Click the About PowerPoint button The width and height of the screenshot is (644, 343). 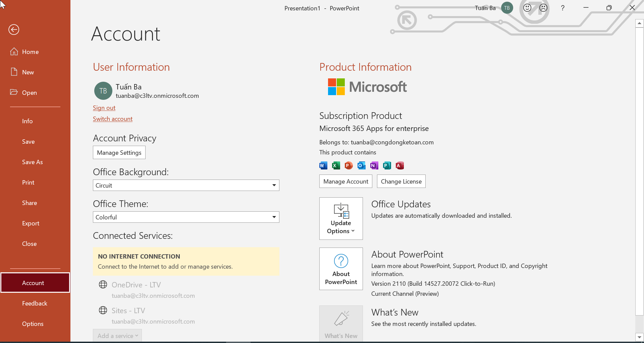click(341, 269)
